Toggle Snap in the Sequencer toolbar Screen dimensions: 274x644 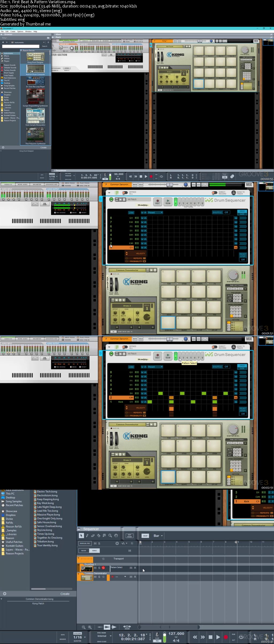click(145, 536)
